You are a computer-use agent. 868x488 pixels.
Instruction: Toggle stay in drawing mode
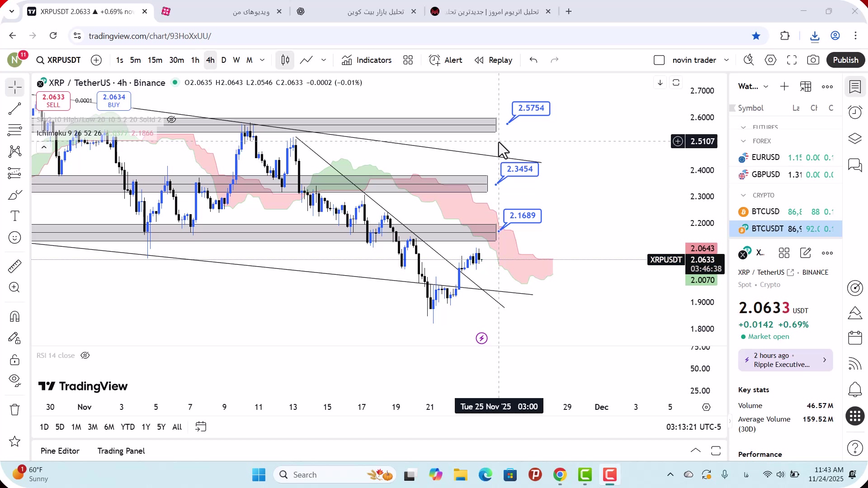coord(15,338)
